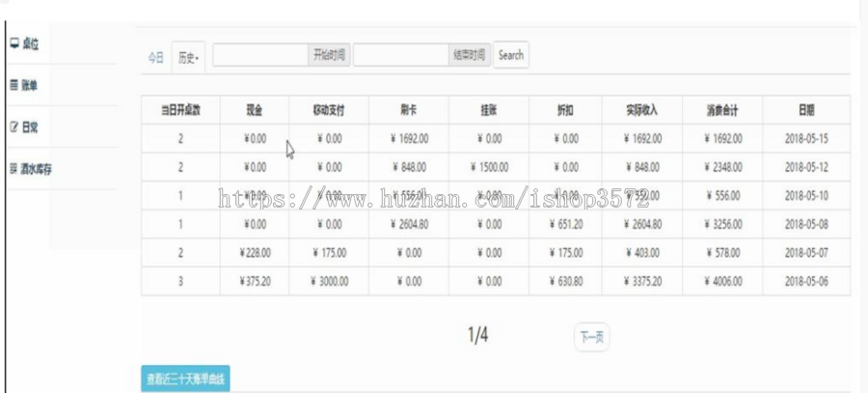This screenshot has width=868, height=393.
Task: Click the 移动支付 column header
Action: point(329,110)
